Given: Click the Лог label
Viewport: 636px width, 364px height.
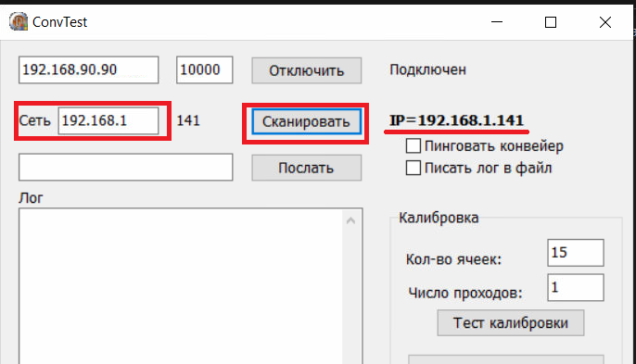Looking at the screenshot, I should point(31,198).
